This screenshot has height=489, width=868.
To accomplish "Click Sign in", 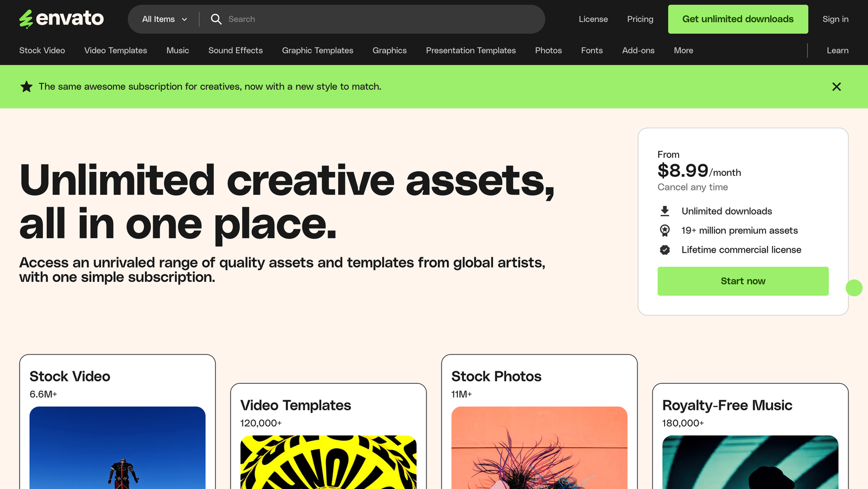I will tap(835, 19).
